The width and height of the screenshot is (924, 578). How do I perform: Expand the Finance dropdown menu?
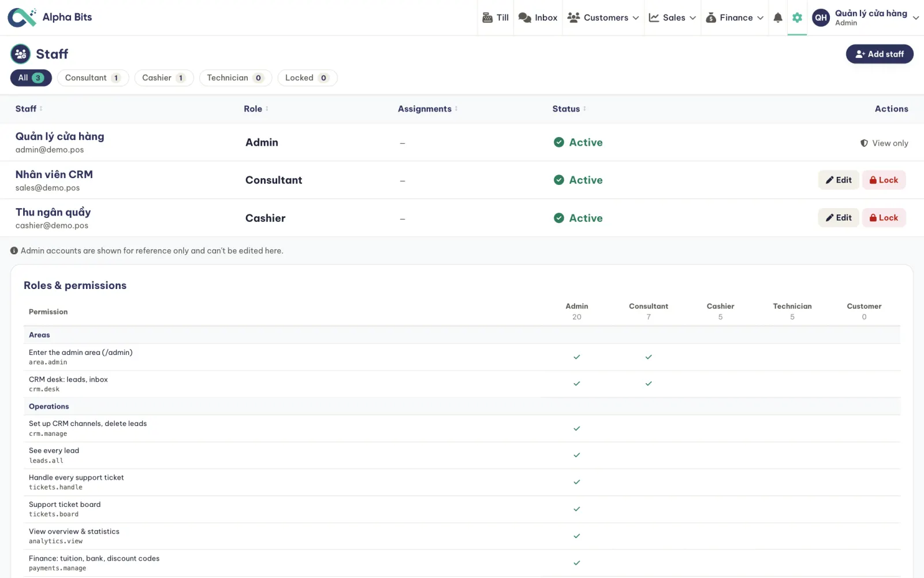pos(760,18)
